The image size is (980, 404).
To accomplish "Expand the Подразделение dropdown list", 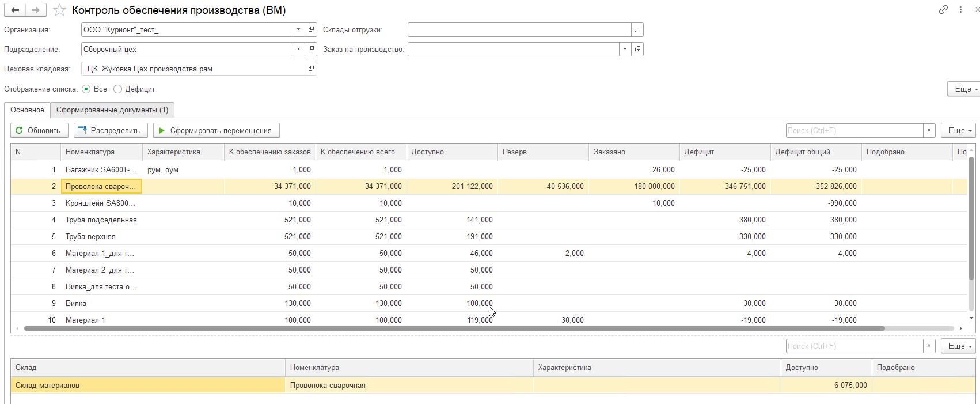I will 298,50.
